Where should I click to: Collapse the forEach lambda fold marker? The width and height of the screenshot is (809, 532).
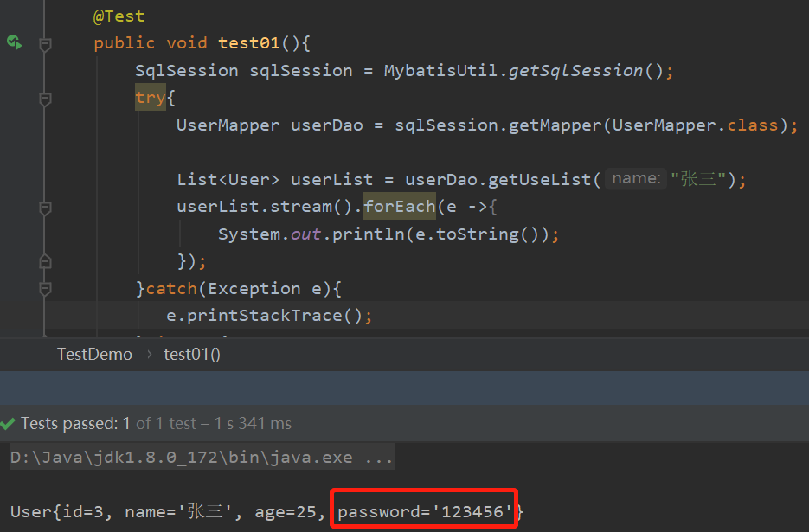pyautogui.click(x=45, y=208)
